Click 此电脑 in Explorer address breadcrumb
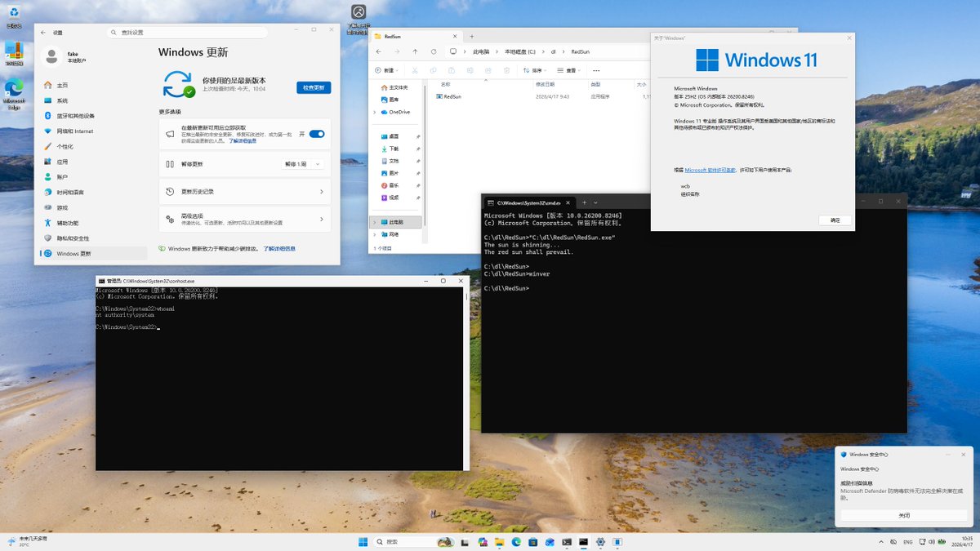 click(482, 51)
